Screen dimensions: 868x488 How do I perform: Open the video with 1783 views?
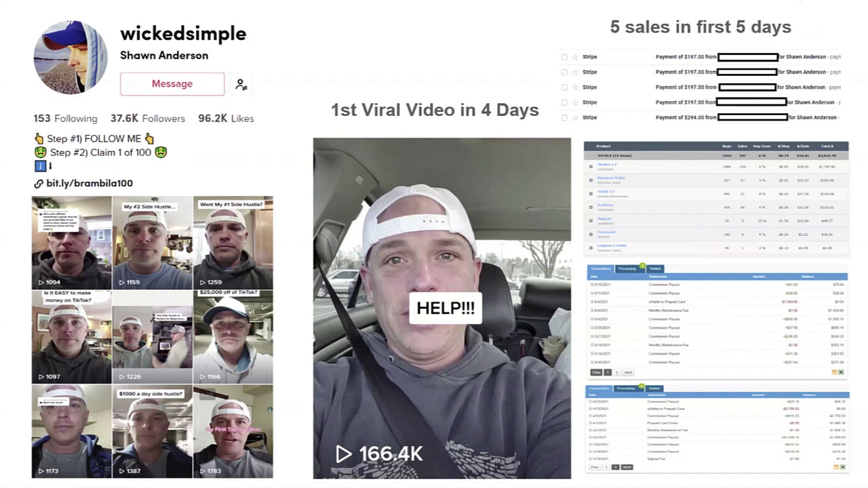[233, 431]
